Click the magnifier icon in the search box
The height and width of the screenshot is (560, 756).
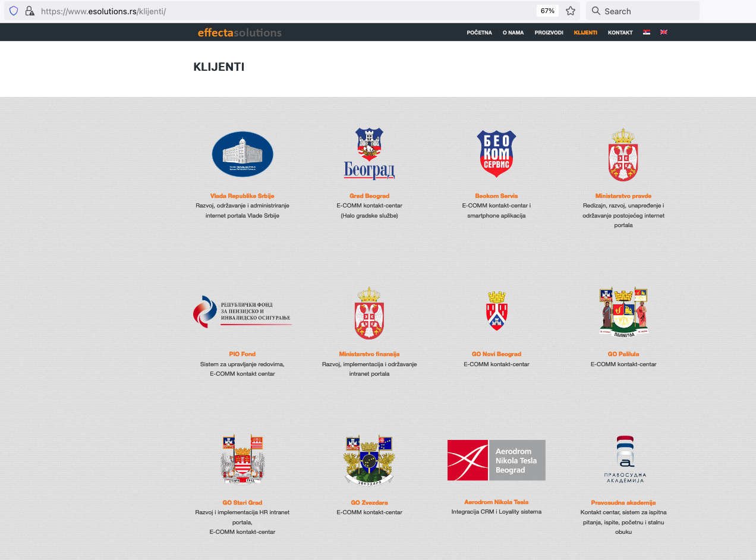(596, 11)
